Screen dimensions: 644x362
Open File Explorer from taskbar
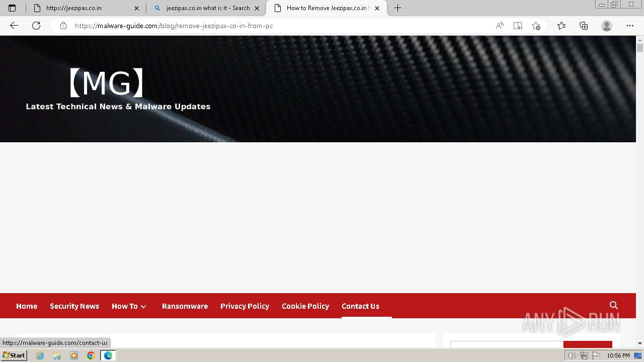[x=57, y=355]
